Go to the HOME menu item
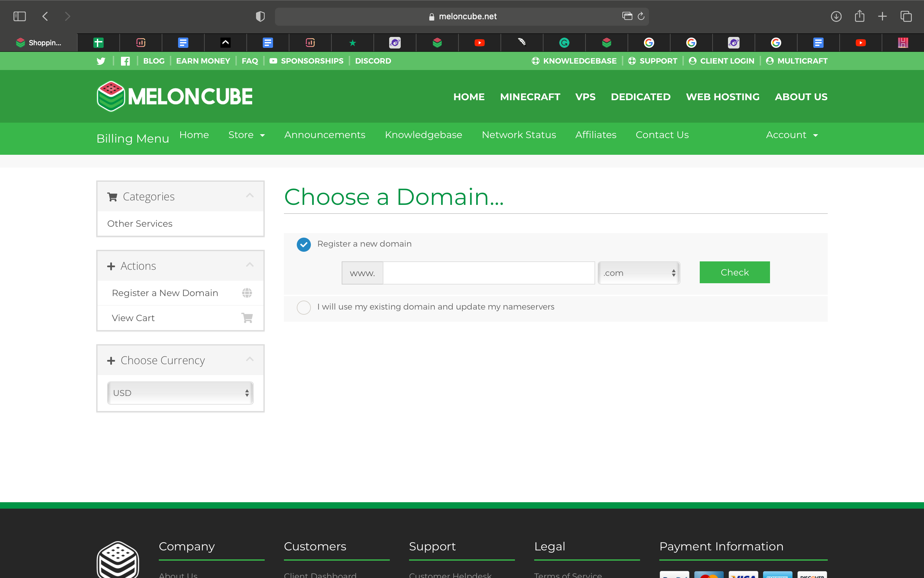This screenshot has height=578, width=924. (x=469, y=97)
